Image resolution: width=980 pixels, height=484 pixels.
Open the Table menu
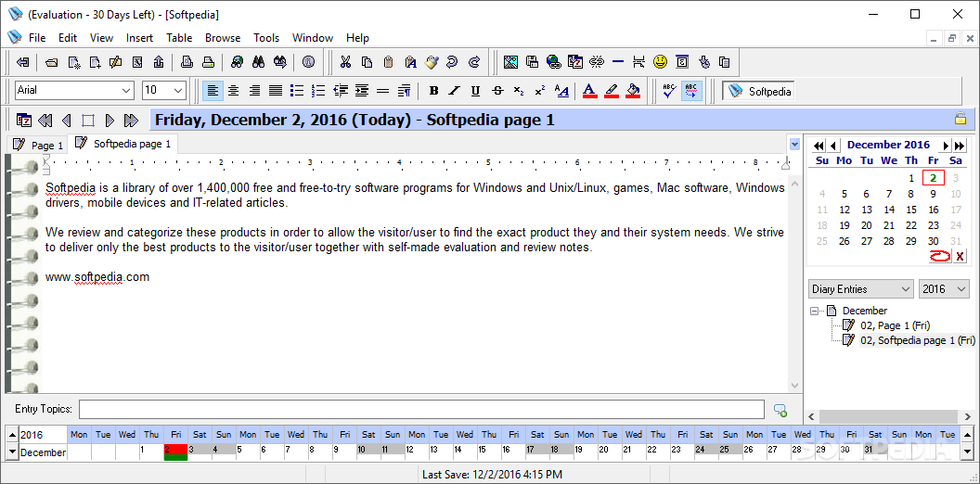coord(179,37)
